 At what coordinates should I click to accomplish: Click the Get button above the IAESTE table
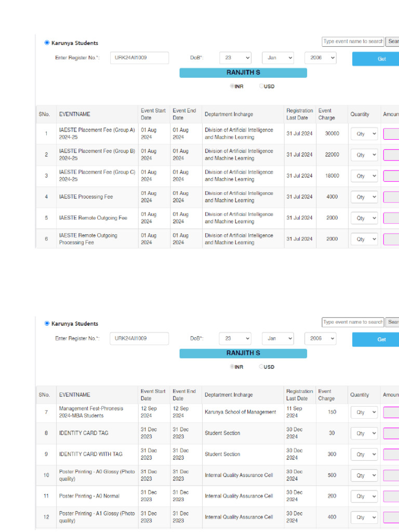(x=376, y=59)
